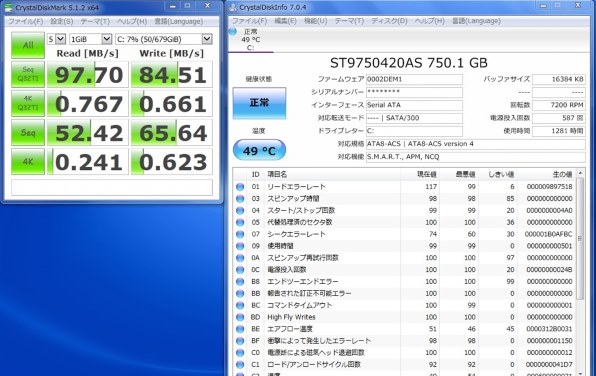Screen dimensions: 596x376
Task: Click status icon for C0 row
Action: [x=240, y=353]
